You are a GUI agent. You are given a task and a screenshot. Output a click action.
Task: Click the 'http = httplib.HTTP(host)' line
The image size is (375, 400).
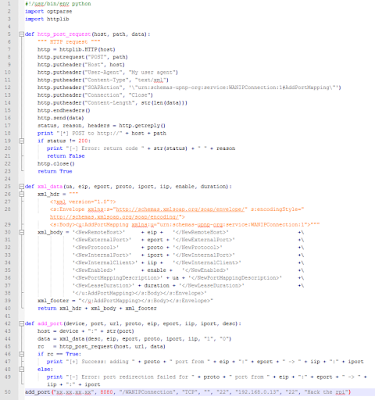76,49
